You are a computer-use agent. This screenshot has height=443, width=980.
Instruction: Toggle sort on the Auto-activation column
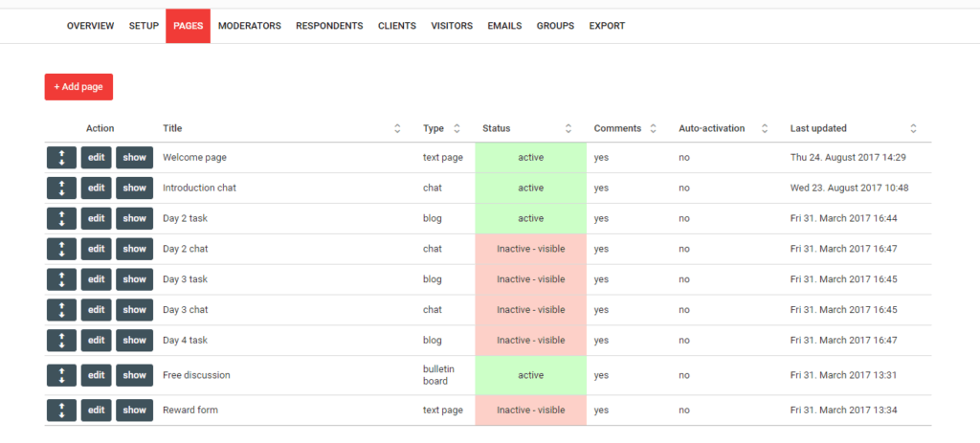point(765,128)
